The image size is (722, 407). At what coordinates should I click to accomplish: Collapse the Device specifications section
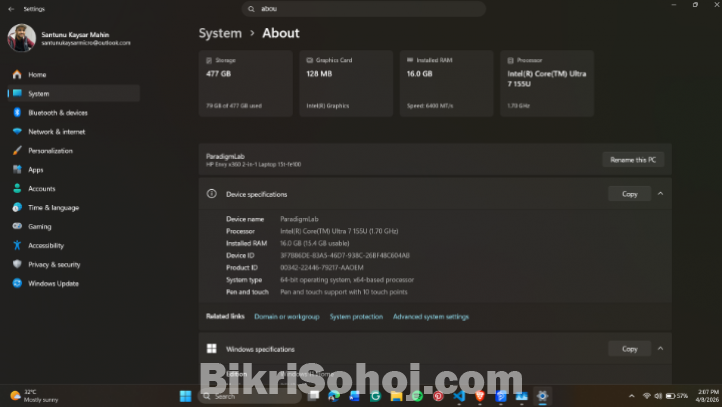click(x=660, y=194)
